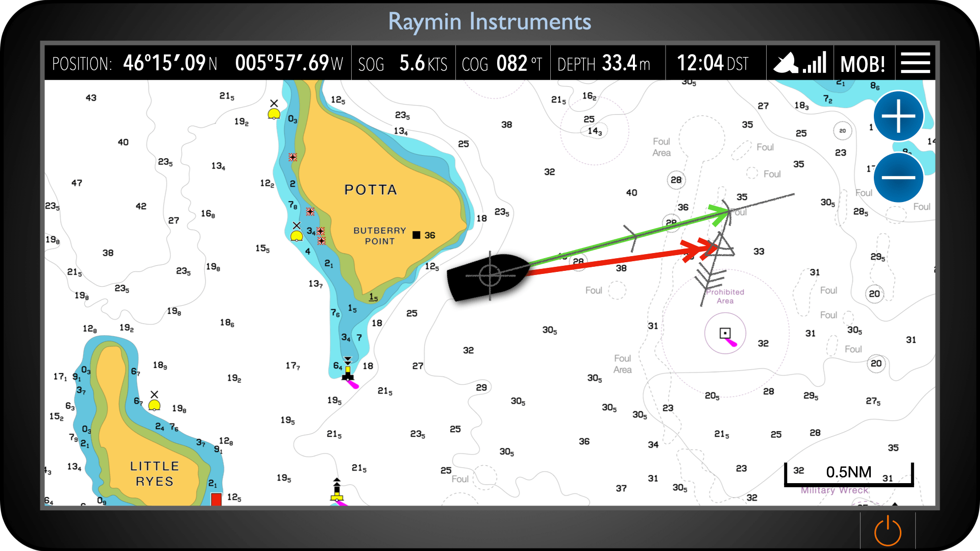
Task: Select the black vessel icon
Action: point(489,276)
